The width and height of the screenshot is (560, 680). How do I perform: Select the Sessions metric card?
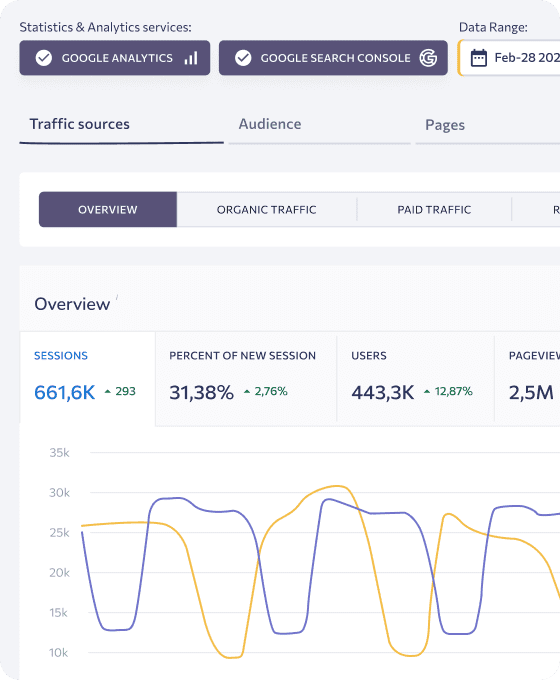(x=87, y=379)
